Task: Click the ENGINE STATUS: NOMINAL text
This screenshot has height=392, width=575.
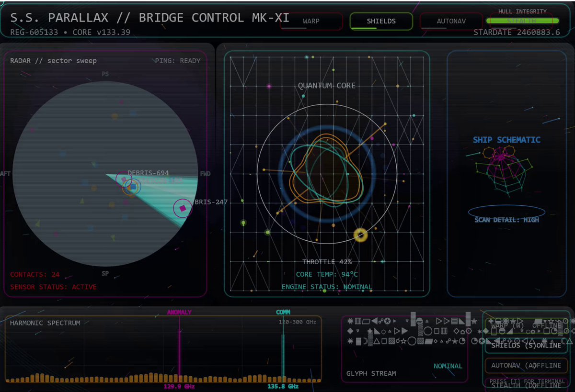Action: tap(327, 287)
